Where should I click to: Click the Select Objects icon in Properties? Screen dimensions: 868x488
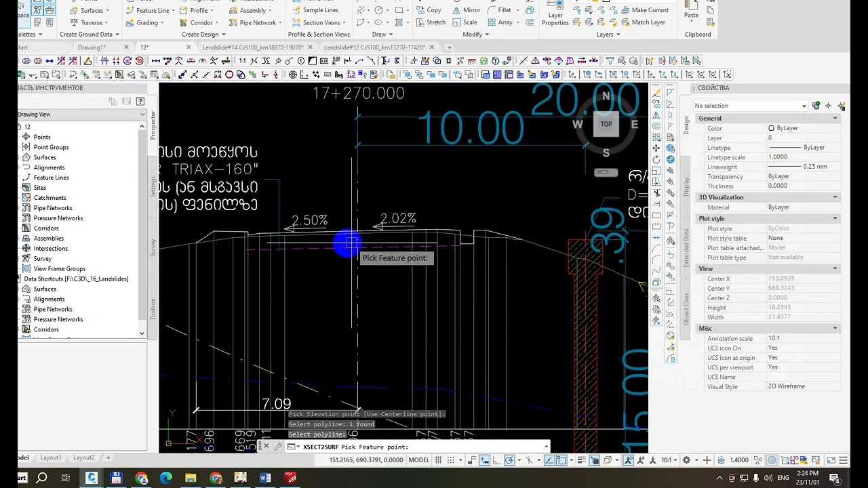coord(828,106)
